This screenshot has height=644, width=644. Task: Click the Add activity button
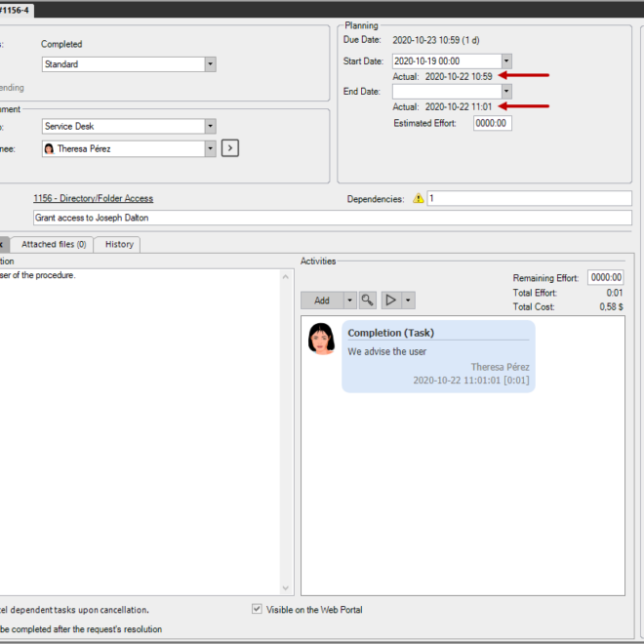point(322,301)
